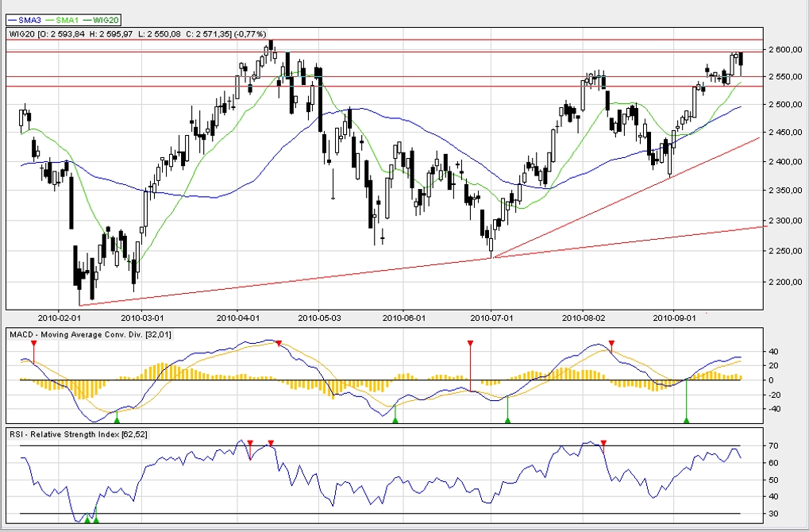The height and width of the screenshot is (532, 809).
Task: Click the 2010-09-01 date axis label
Action: 673,318
